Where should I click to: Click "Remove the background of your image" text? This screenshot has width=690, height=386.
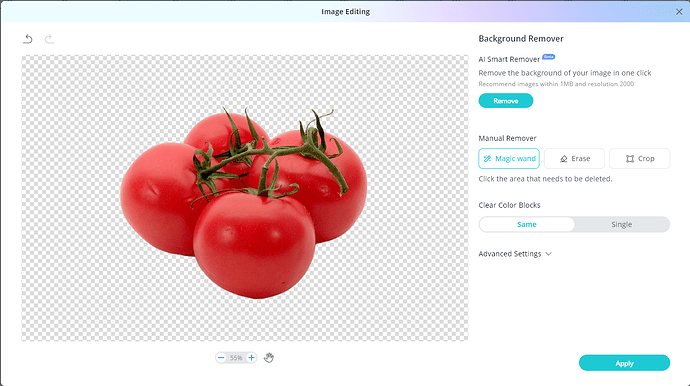coord(565,73)
